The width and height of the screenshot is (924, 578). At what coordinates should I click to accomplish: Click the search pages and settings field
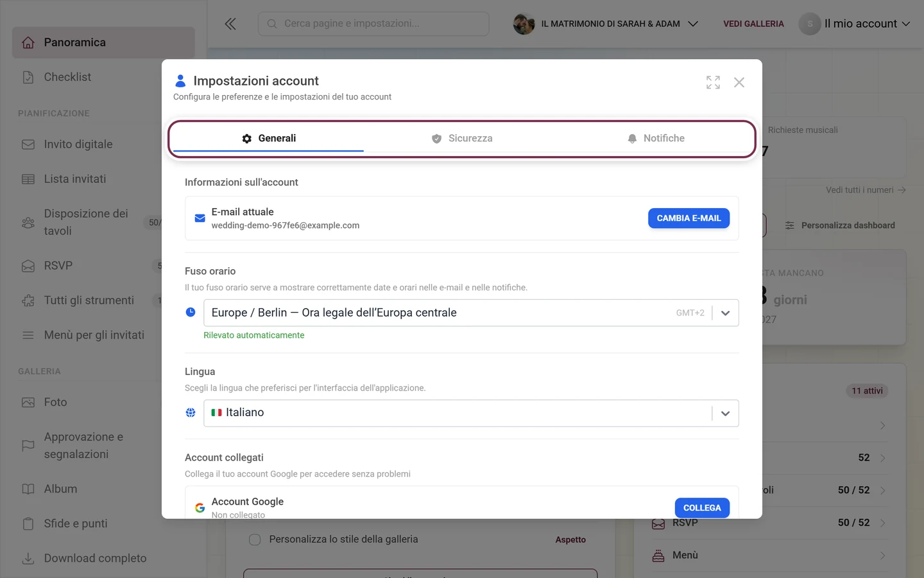pyautogui.click(x=373, y=24)
